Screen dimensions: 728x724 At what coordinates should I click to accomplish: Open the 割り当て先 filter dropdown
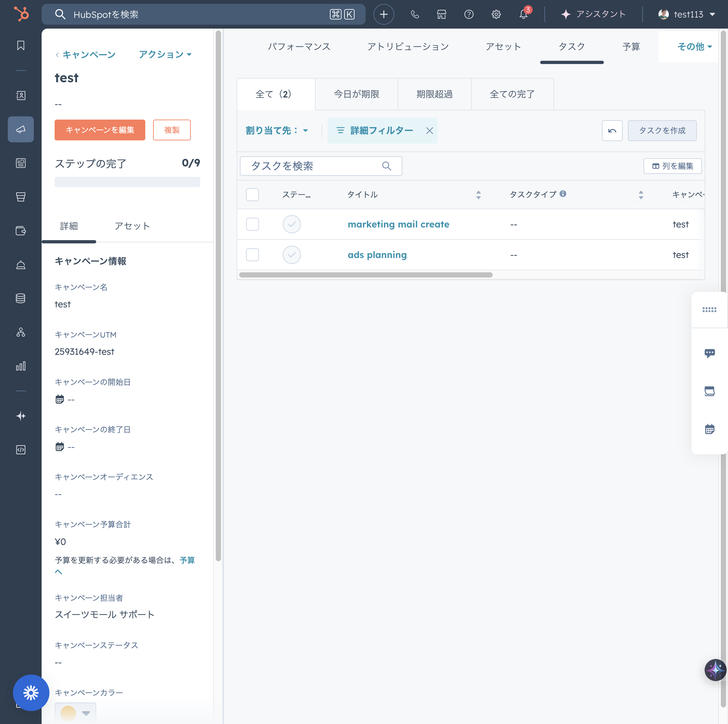277,130
